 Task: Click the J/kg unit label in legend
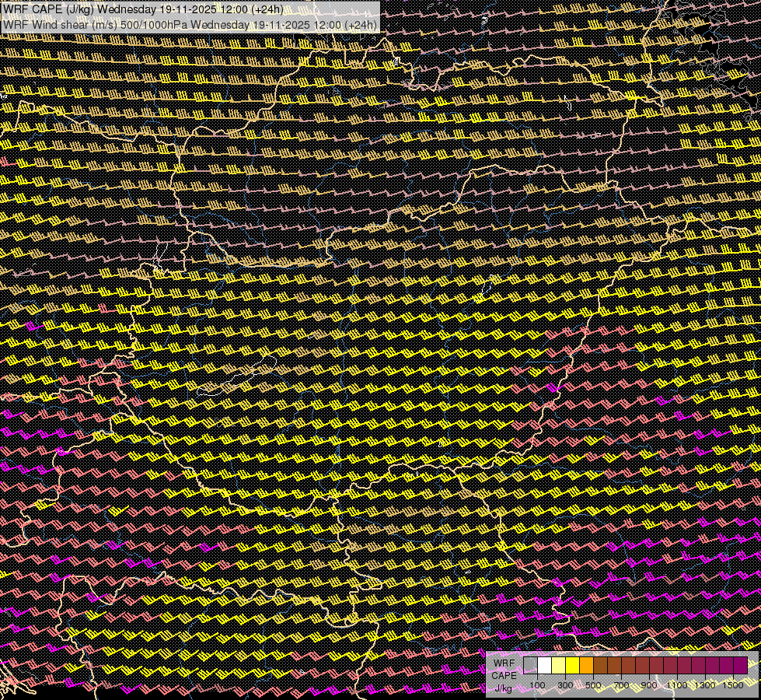[503, 688]
